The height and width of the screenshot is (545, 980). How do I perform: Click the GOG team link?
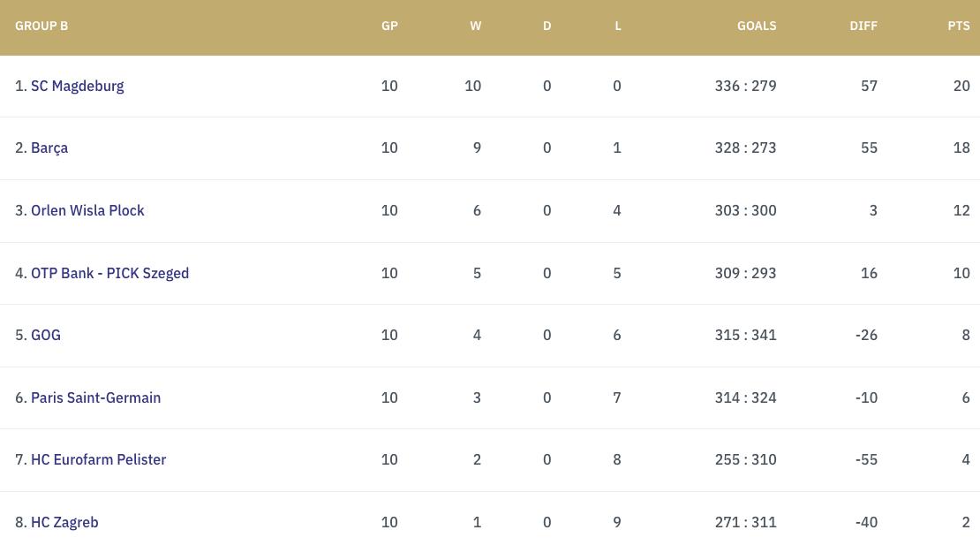click(46, 335)
